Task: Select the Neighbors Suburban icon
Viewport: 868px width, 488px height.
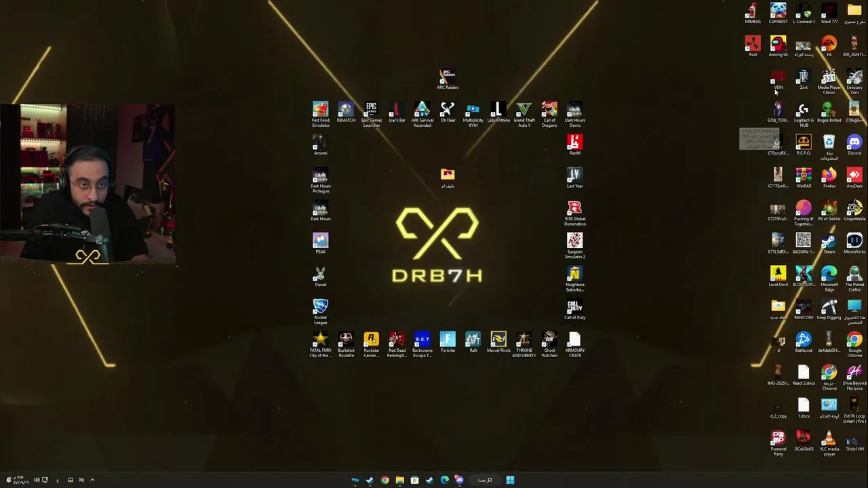Action: [574, 279]
